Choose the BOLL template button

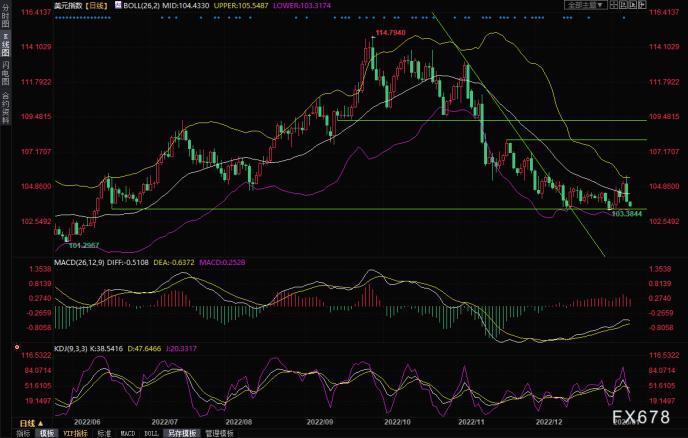[151, 433]
